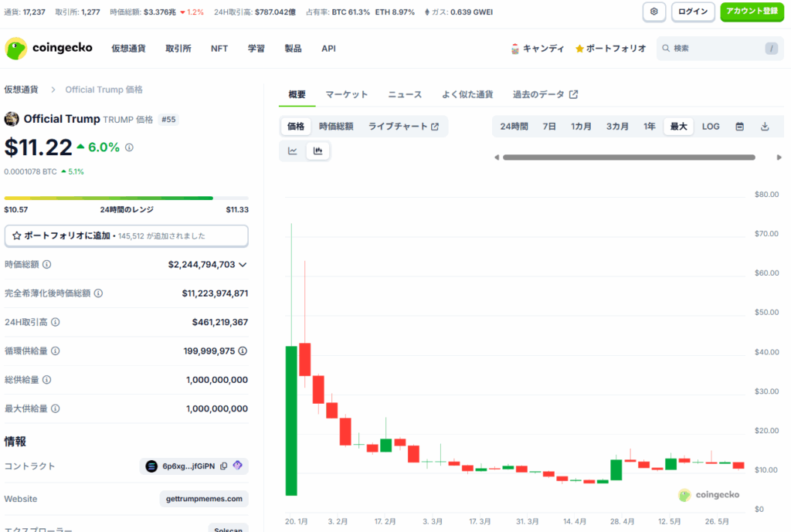The height and width of the screenshot is (532, 791).
Task: Toggle LOG scale on the chart
Action: point(711,127)
